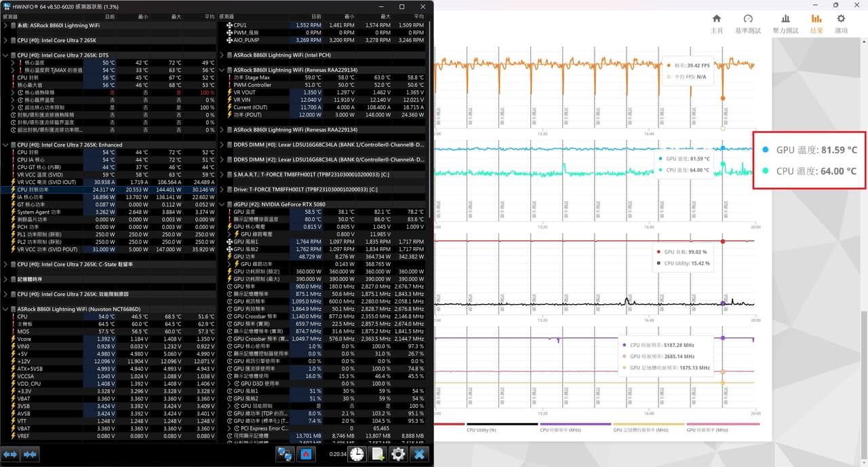Open the network remote monitoring icon in HWiNFO
Screen dimensions: 868x467
(285, 454)
